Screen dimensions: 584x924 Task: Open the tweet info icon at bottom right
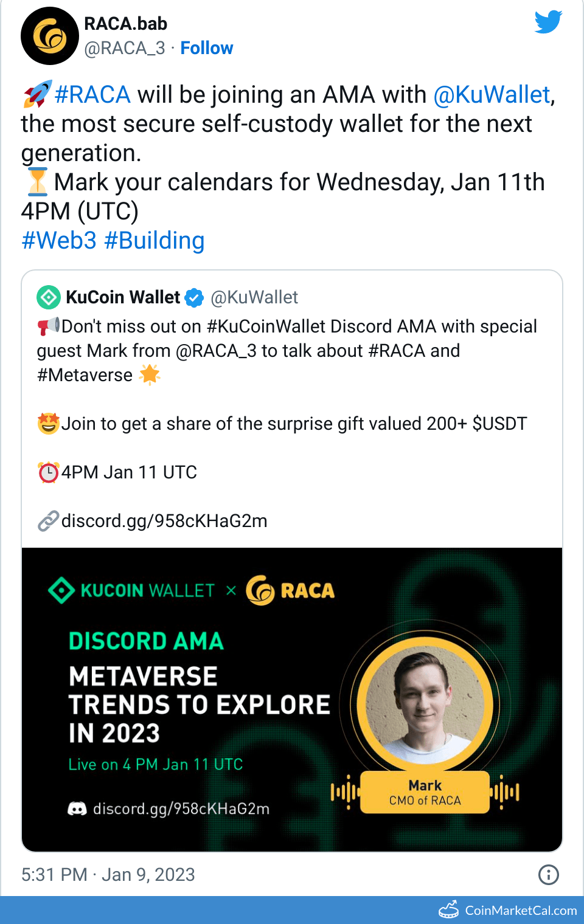(x=548, y=875)
